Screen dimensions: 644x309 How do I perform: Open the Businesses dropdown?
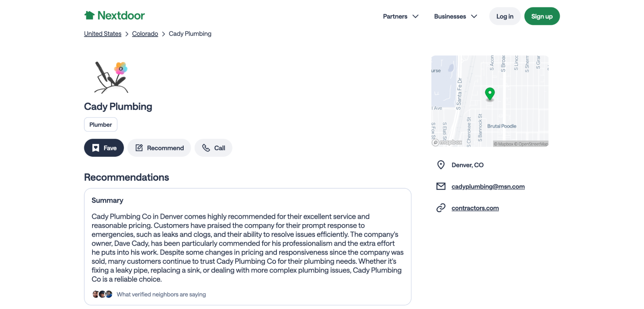(x=455, y=16)
